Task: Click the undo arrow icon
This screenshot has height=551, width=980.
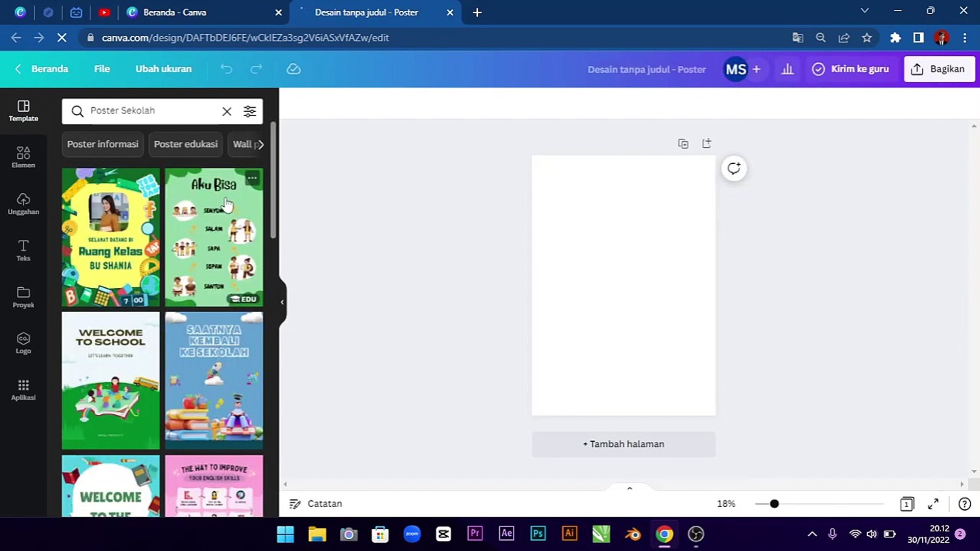Action: pos(227,68)
